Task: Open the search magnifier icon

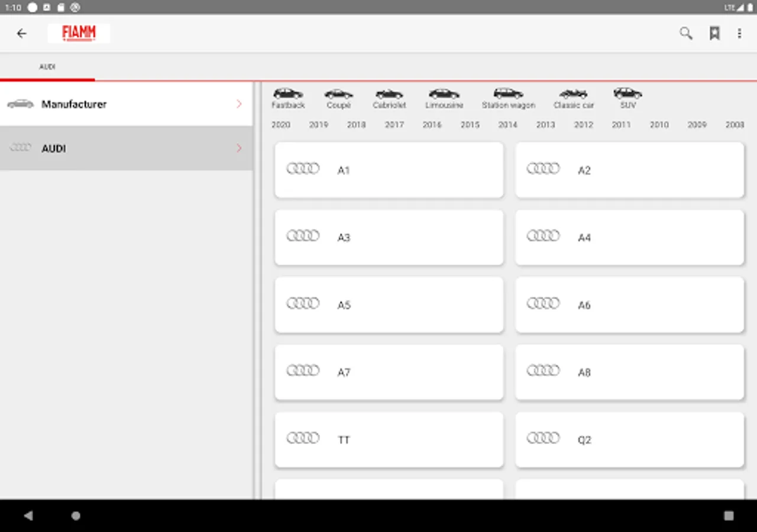Action: (x=686, y=34)
